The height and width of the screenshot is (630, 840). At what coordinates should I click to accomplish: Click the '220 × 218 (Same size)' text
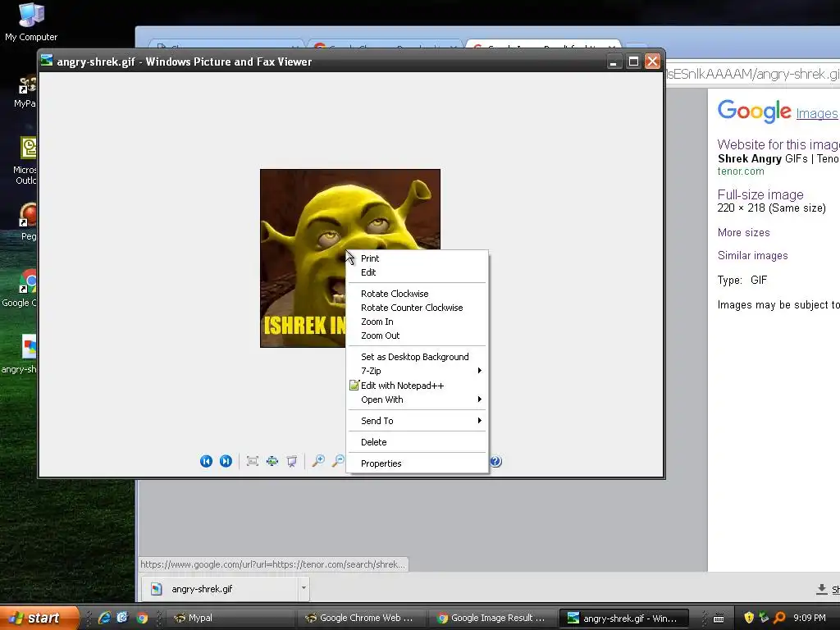click(x=771, y=208)
